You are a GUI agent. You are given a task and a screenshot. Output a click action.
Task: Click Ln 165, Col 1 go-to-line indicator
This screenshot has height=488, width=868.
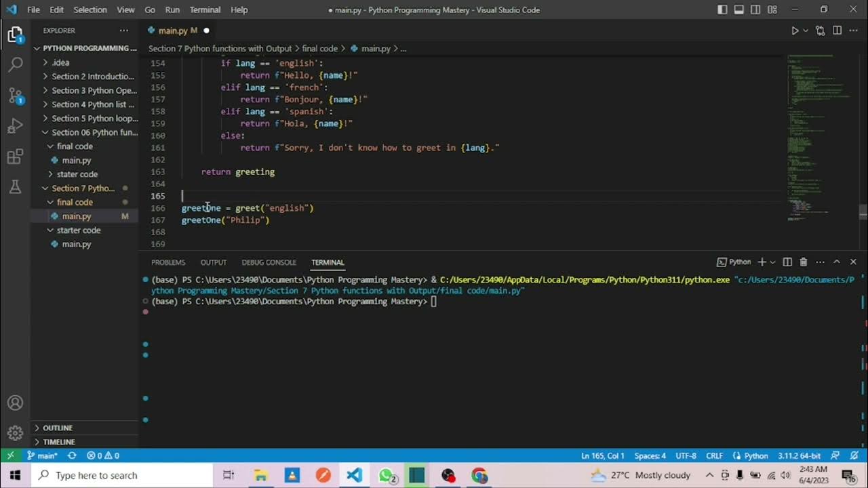point(603,455)
